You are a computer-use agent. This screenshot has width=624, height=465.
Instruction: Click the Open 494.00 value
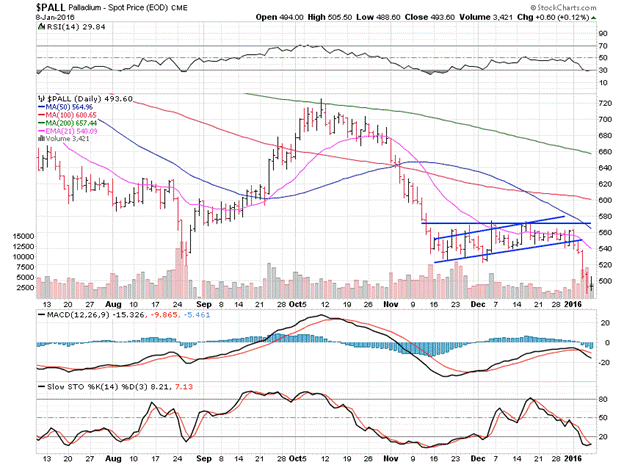pyautogui.click(x=279, y=18)
